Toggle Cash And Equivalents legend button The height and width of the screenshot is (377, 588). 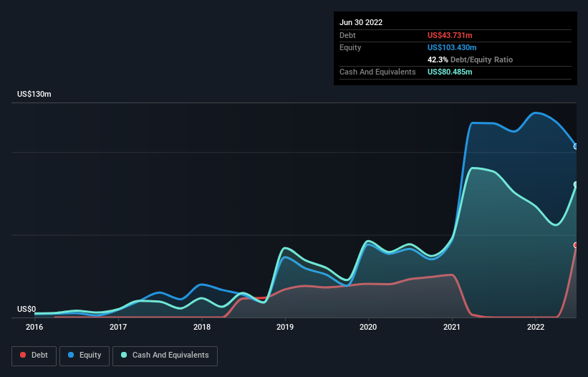click(165, 355)
